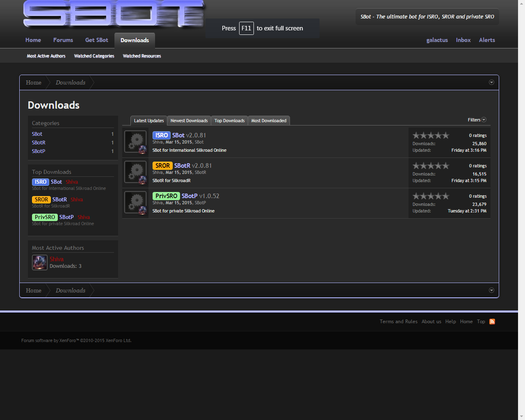525x420 pixels.
Task: Open Watched Categories sub-navigation link
Action: (94, 56)
